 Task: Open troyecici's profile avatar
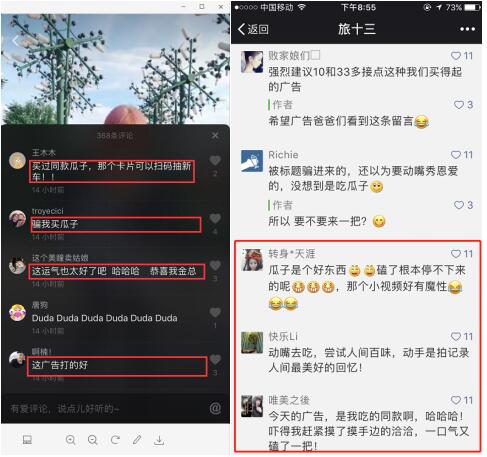17,219
